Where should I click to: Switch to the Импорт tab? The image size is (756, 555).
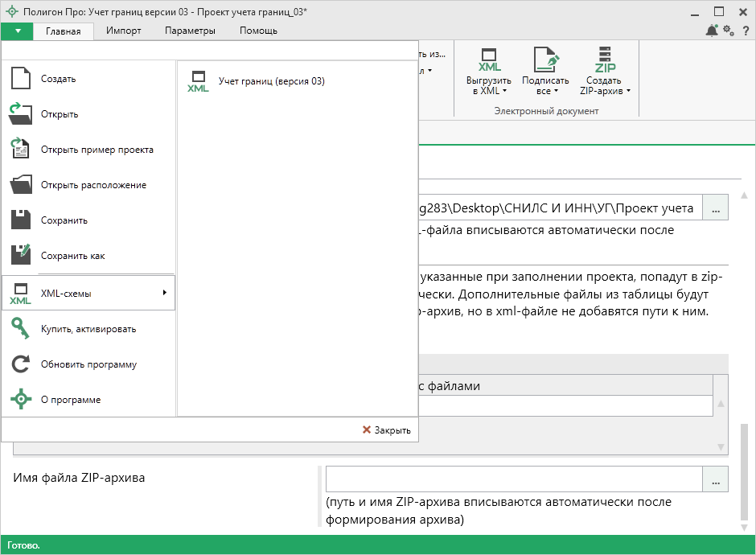(123, 31)
